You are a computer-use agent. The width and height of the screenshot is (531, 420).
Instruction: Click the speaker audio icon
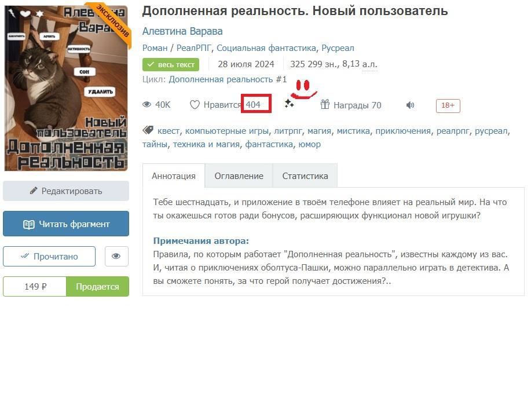[x=410, y=105]
